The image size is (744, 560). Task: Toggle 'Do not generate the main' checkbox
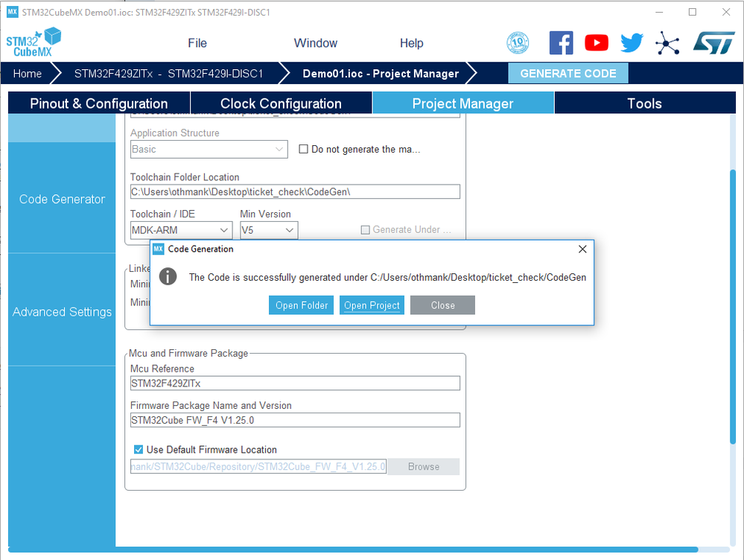pos(303,149)
